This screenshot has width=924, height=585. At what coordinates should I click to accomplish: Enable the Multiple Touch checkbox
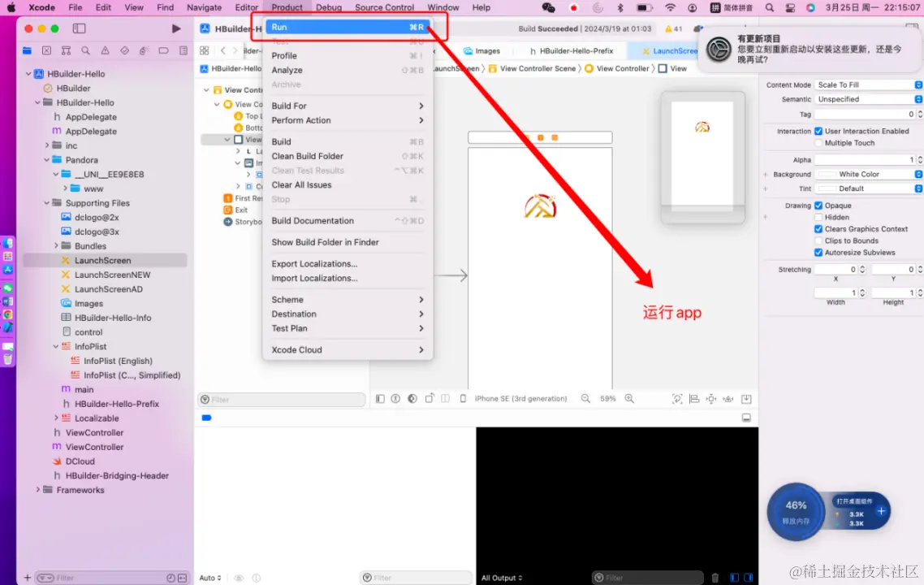[x=818, y=143]
